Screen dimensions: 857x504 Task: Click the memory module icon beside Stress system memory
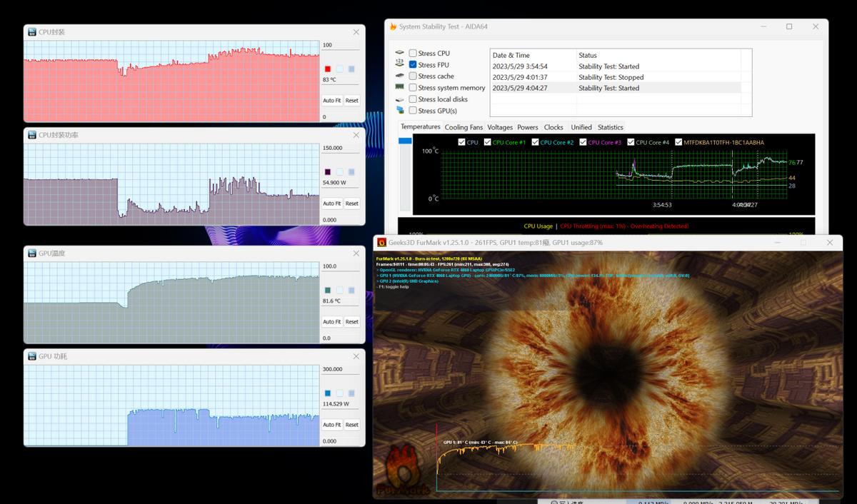pos(400,88)
